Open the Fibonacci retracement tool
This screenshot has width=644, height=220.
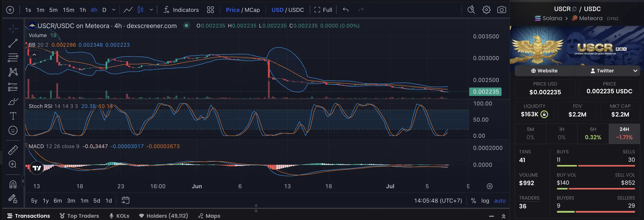[13, 58]
